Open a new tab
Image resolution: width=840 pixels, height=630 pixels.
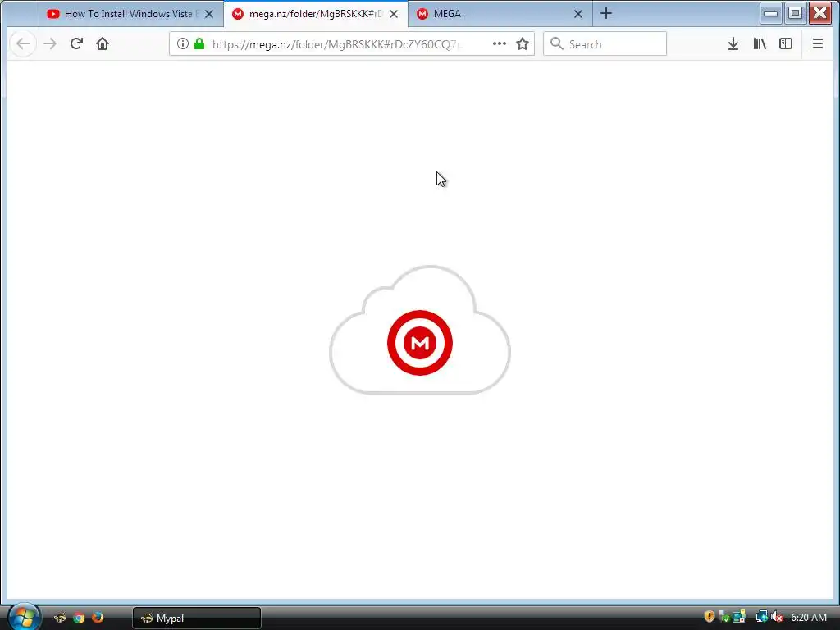[606, 13]
